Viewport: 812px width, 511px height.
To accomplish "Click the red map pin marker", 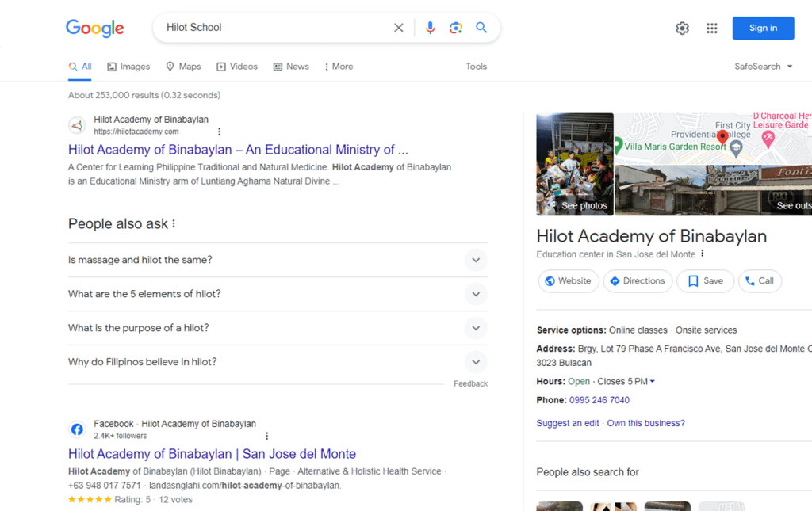I will point(722,137).
